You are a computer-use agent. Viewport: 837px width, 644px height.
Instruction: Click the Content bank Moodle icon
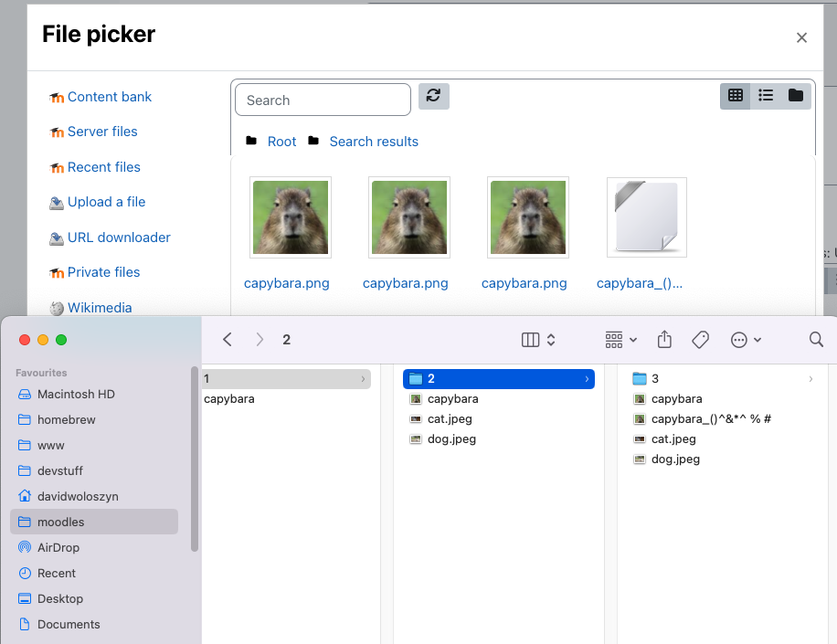point(57,98)
